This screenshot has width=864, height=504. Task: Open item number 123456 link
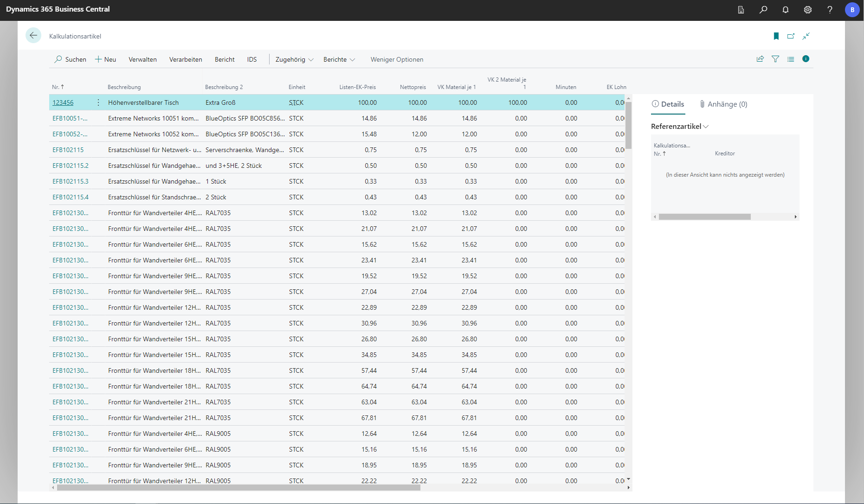pos(63,102)
